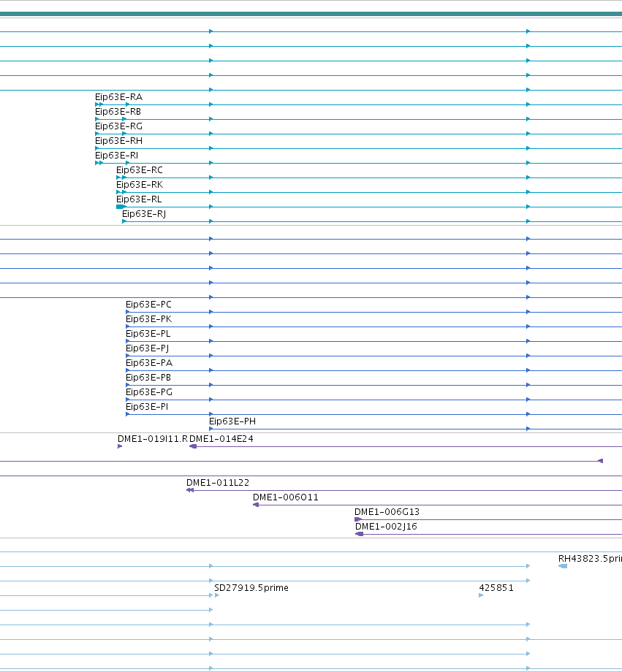Viewport: 622px width, 672px height.
Task: Select the Eip63E-RC transcript label
Action: [x=140, y=170]
